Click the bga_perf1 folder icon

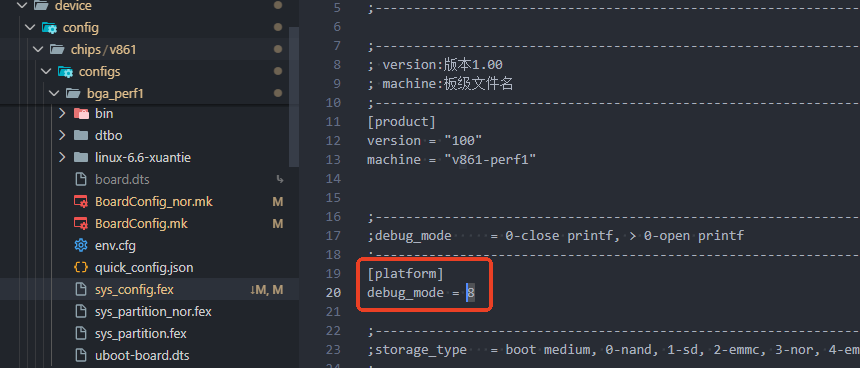point(73,94)
